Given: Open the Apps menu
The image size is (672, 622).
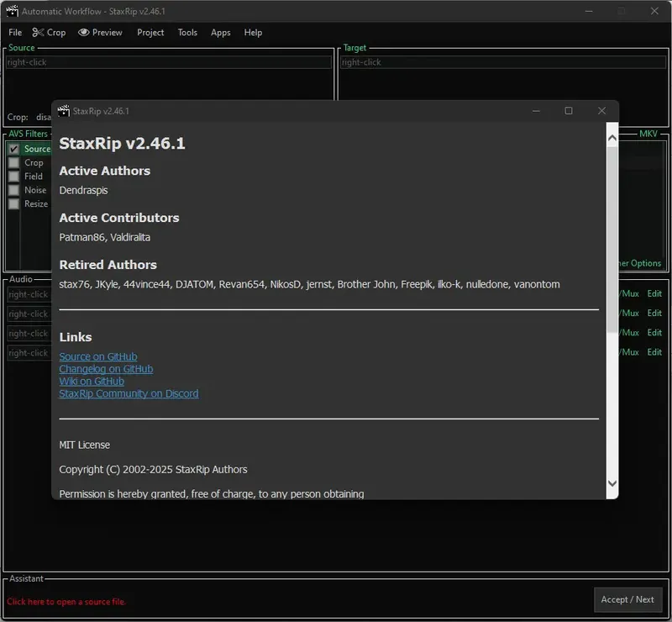Looking at the screenshot, I should click(x=221, y=33).
